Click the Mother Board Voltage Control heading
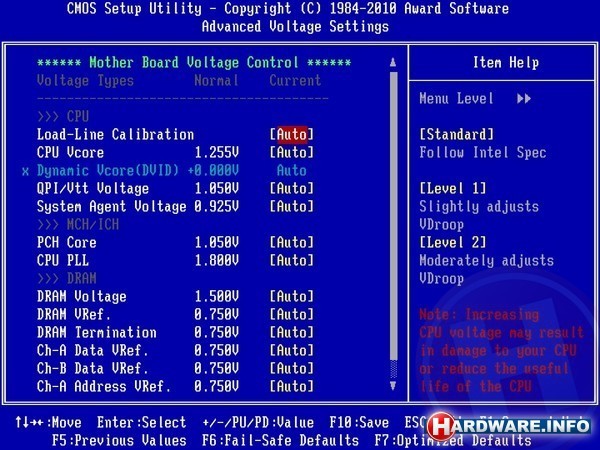This screenshot has height=450, width=600. pos(194,62)
